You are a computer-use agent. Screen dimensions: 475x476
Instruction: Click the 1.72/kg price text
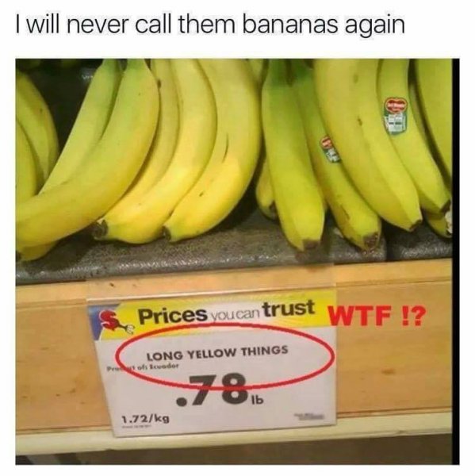click(145, 419)
